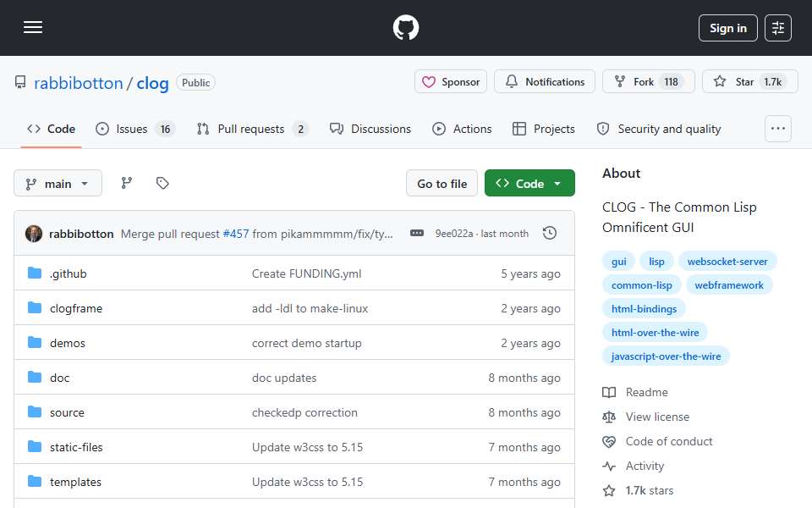Click the lisp topic tag

[x=656, y=262]
